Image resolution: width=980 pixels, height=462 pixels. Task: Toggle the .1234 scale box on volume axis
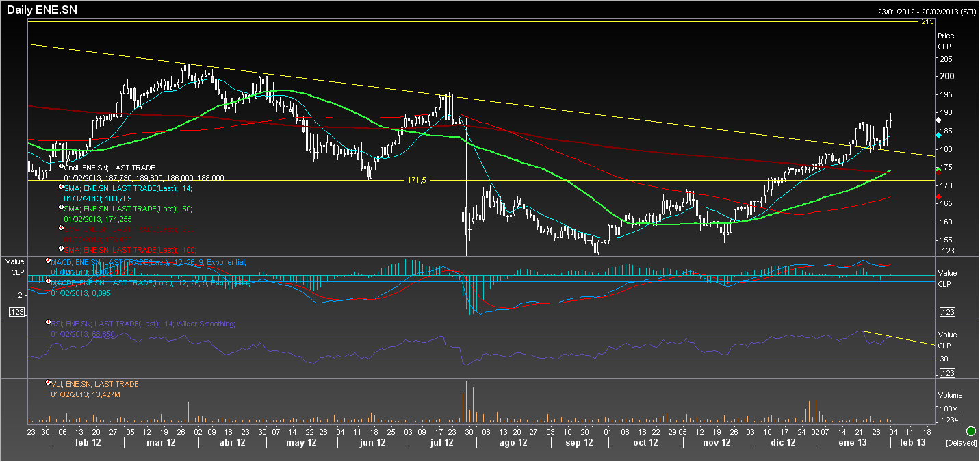click(949, 420)
